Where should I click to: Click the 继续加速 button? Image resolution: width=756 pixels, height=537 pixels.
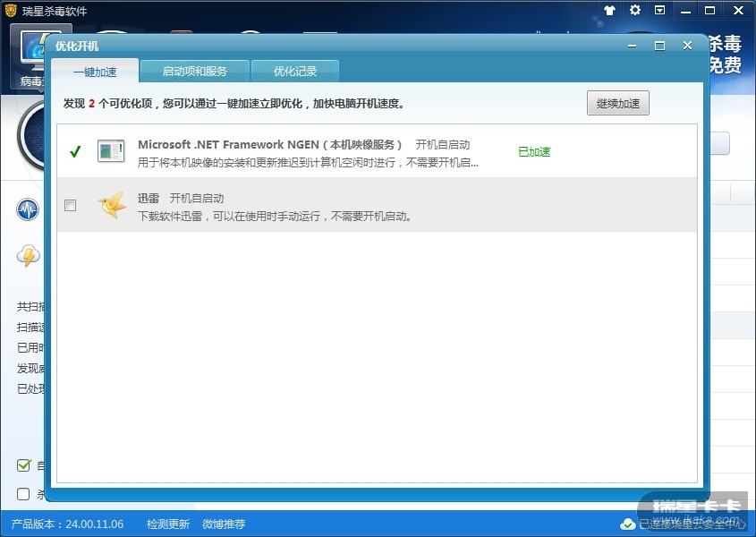pos(618,103)
